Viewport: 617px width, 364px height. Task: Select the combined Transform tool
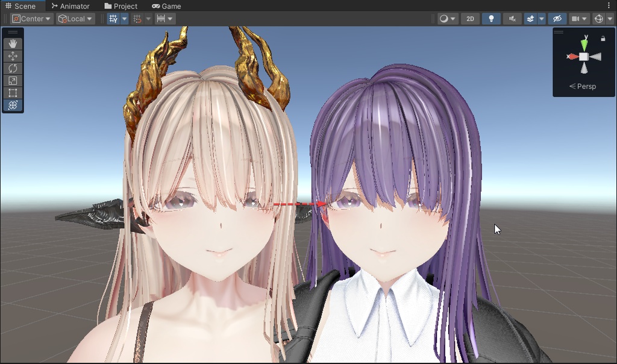pos(13,105)
